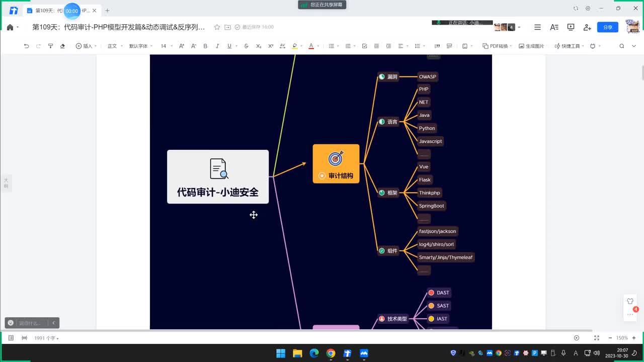The width and height of the screenshot is (644, 362).
Task: Open the 1991 个字 word count
Action: [x=46, y=338]
